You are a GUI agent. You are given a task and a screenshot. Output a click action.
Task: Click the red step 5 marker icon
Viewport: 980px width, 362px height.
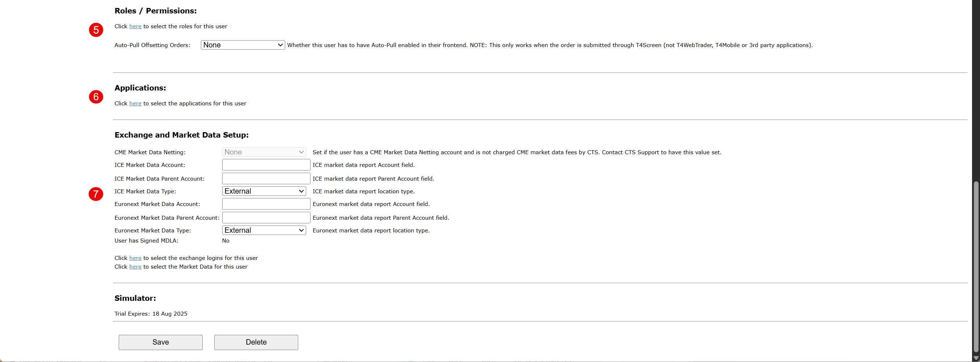[x=96, y=30]
